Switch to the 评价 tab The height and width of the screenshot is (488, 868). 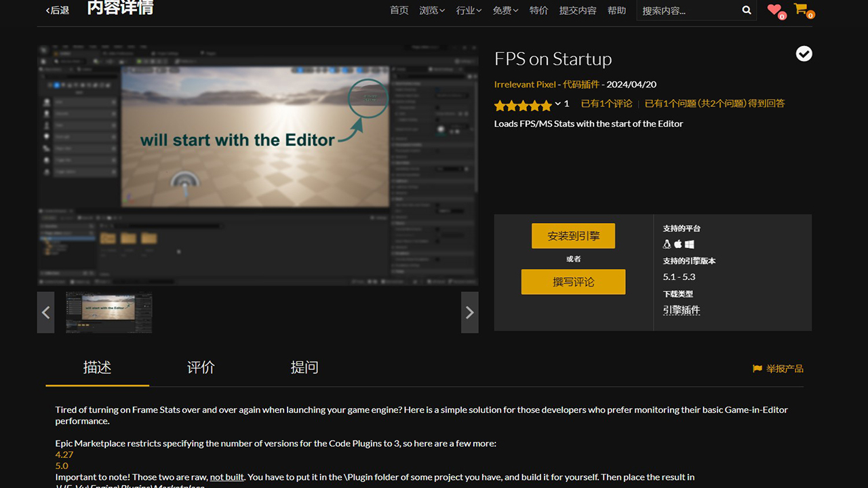200,367
